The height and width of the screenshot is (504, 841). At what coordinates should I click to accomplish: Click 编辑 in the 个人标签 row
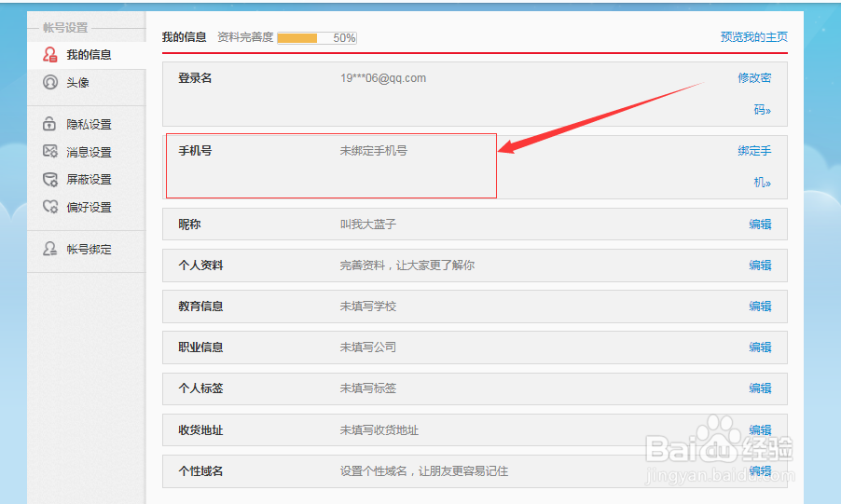(x=760, y=388)
